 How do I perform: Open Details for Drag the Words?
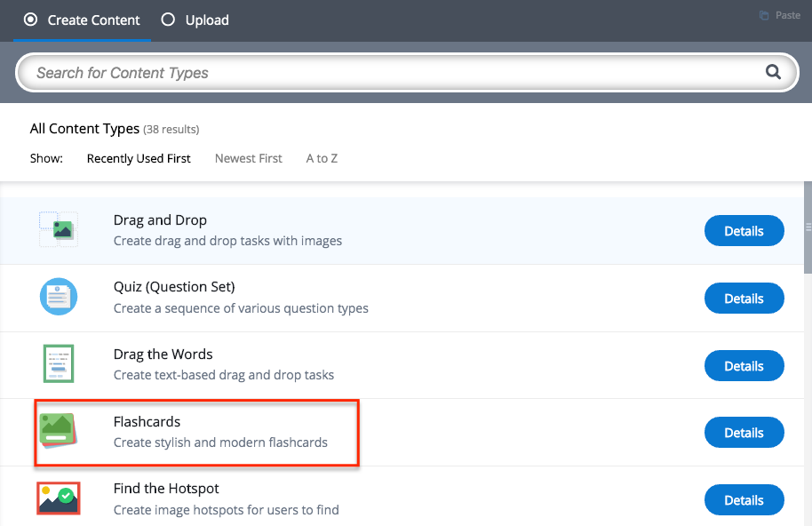[x=744, y=365]
